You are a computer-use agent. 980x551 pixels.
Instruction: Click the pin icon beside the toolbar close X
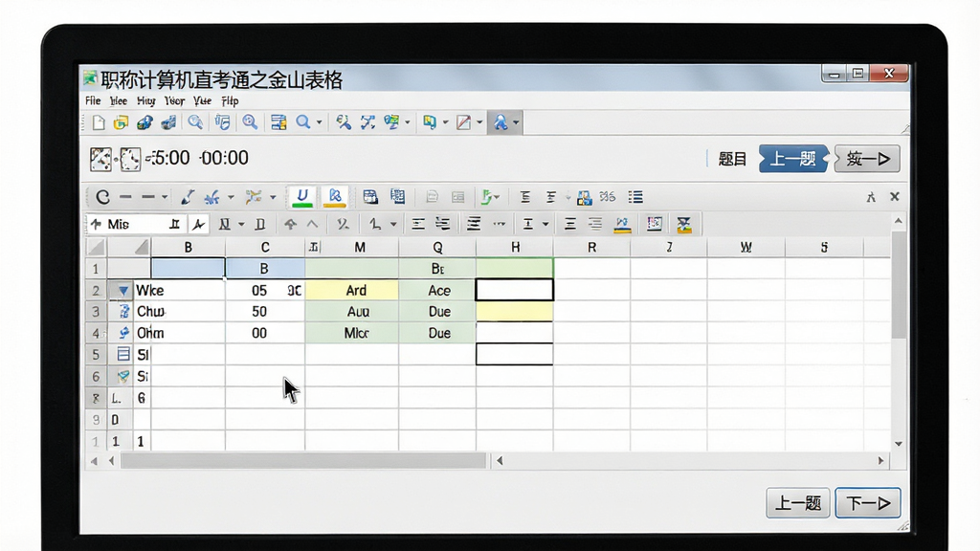pyautogui.click(x=871, y=197)
